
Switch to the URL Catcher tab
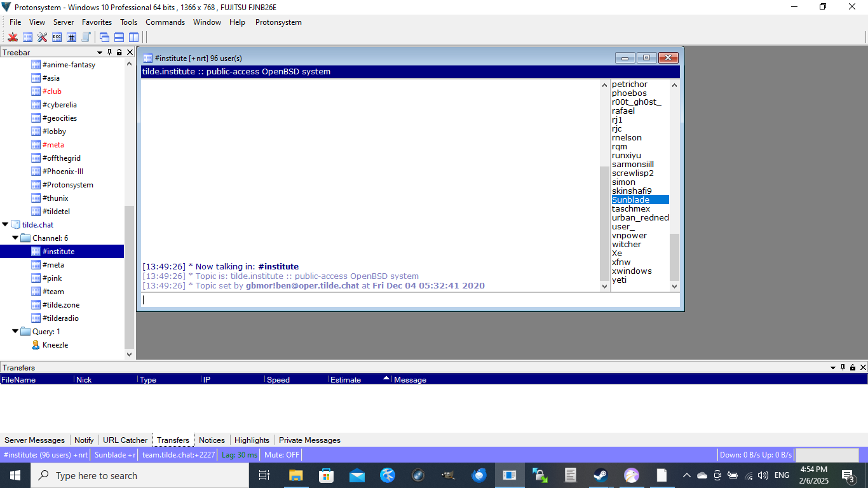click(125, 440)
